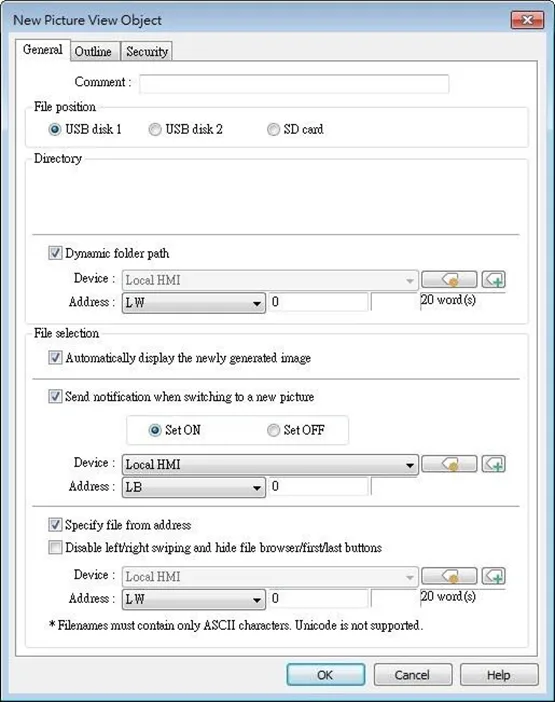Open LW address type dropdown under Dynamic folder path
This screenshot has height=702, width=555.
click(193, 303)
